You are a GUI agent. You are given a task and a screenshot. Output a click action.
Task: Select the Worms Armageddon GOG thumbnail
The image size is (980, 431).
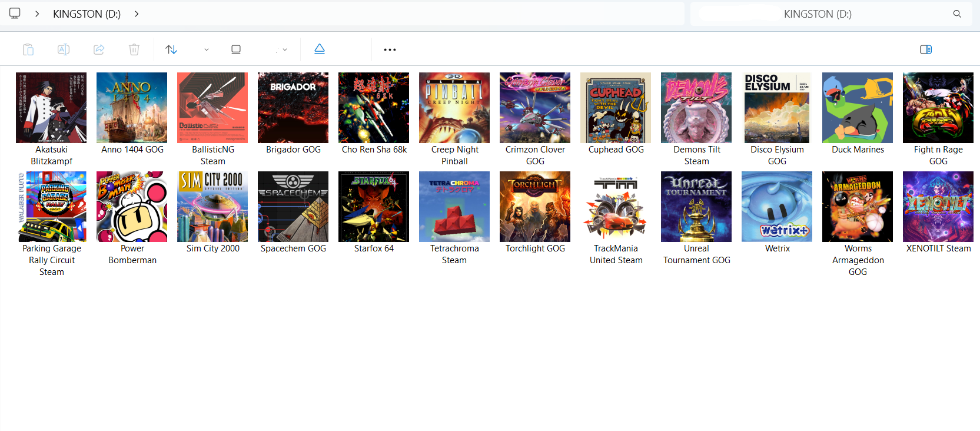858,207
